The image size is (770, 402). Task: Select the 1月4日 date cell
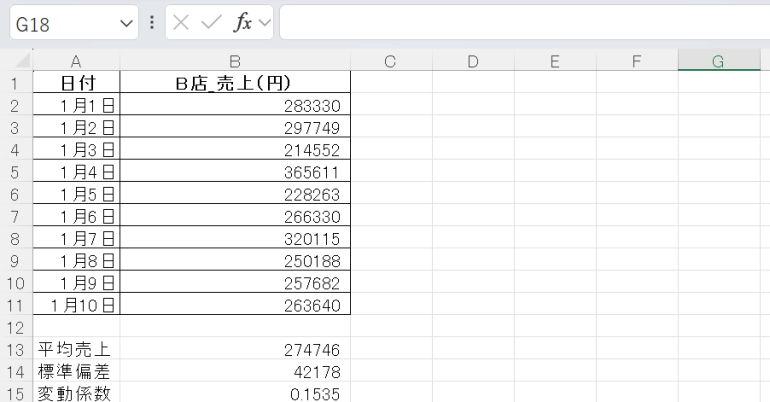click(77, 172)
